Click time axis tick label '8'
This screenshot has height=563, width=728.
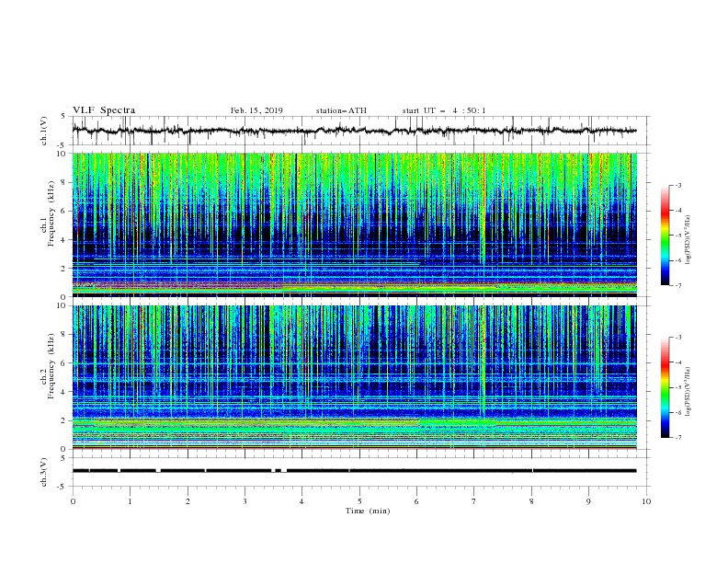click(x=531, y=501)
